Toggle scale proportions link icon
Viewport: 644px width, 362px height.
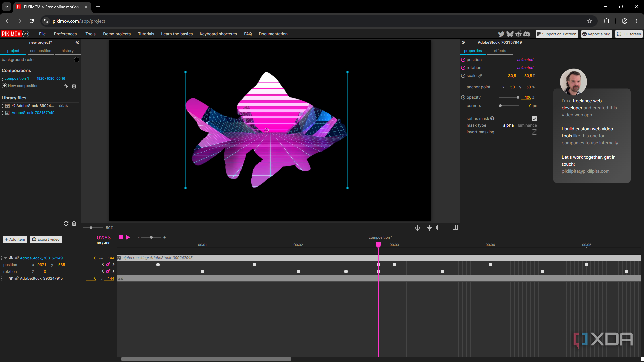pyautogui.click(x=480, y=76)
